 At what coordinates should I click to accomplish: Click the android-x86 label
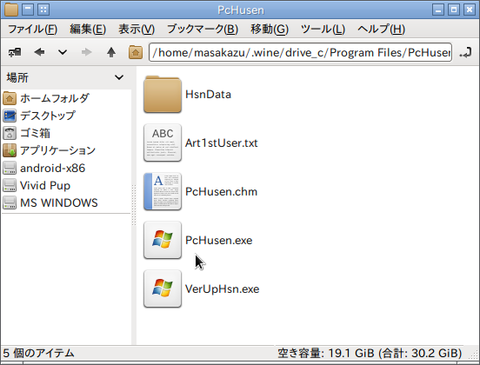(x=53, y=168)
